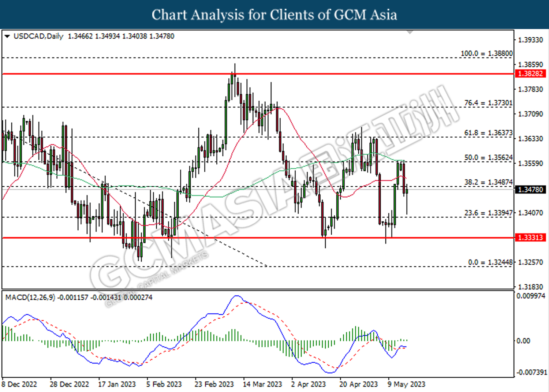549x392 pixels.
Task: Click the 100.0 = 1.38800 Fibonacci label
Action: pos(486,53)
